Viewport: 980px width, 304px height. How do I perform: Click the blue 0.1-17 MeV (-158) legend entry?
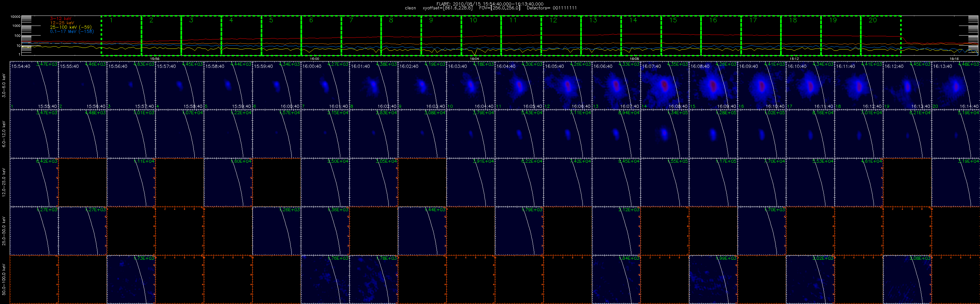(x=72, y=31)
